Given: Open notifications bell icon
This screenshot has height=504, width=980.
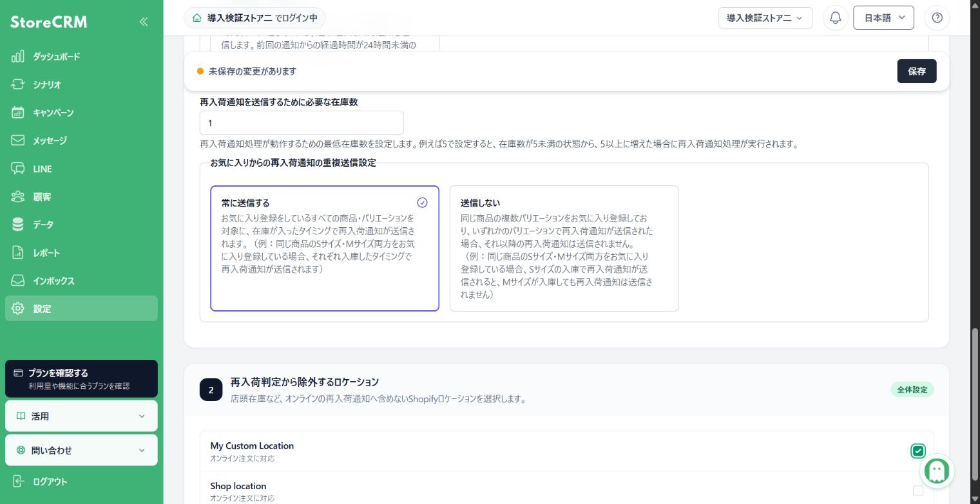Looking at the screenshot, I should click(x=835, y=18).
